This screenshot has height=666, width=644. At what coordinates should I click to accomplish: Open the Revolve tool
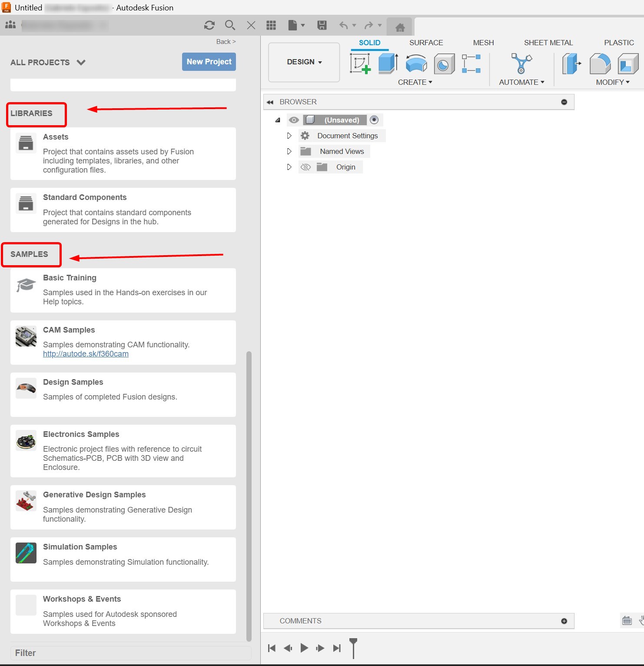tap(415, 64)
